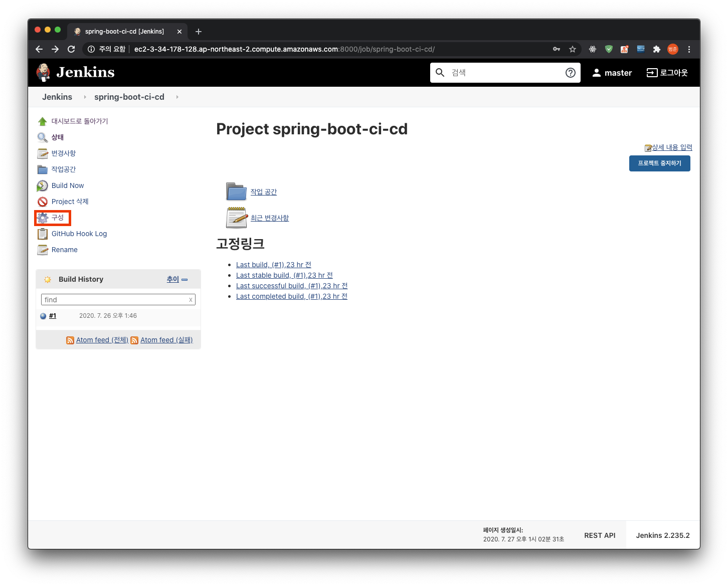728x586 pixels.
Task: Click the 추이 trend link
Action: click(x=173, y=279)
